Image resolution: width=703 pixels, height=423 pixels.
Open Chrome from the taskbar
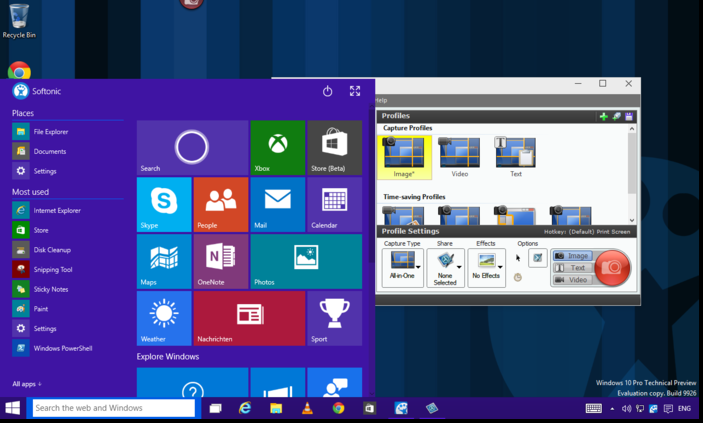tap(338, 408)
